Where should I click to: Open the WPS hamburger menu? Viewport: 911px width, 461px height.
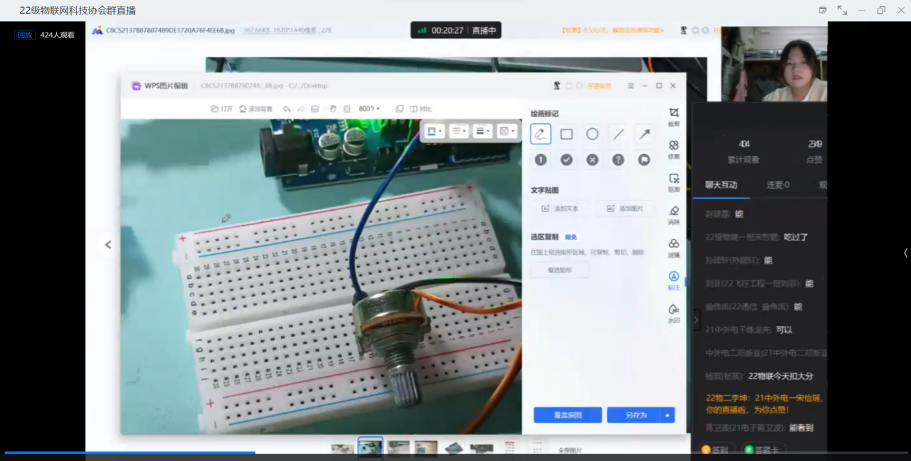[630, 85]
